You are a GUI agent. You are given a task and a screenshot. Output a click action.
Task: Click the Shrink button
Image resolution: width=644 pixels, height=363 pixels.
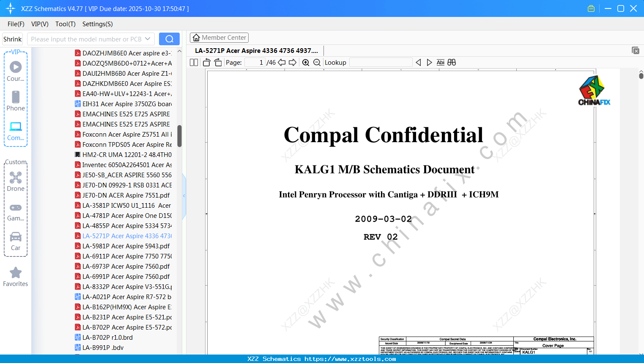pyautogui.click(x=13, y=39)
